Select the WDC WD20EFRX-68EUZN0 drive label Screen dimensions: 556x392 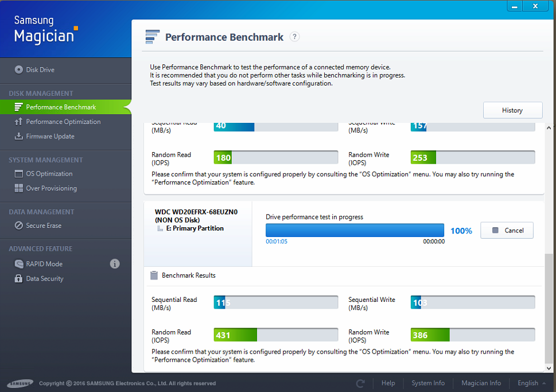pyautogui.click(x=196, y=212)
